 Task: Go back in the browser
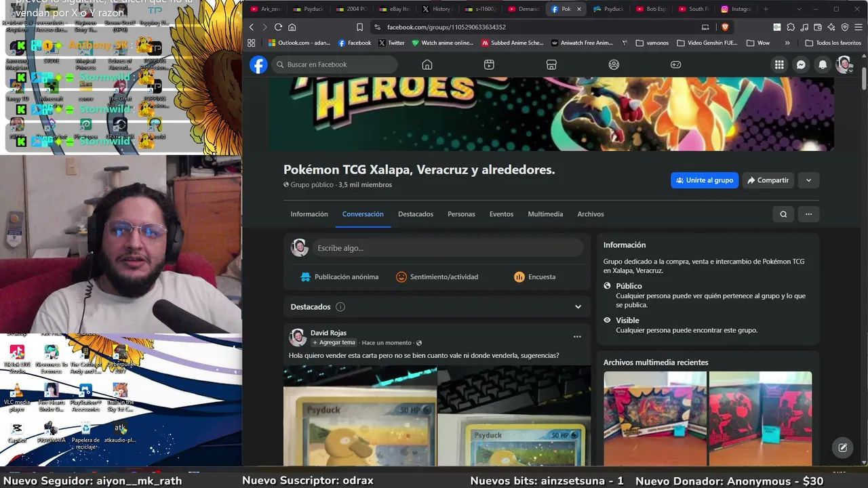click(x=252, y=27)
